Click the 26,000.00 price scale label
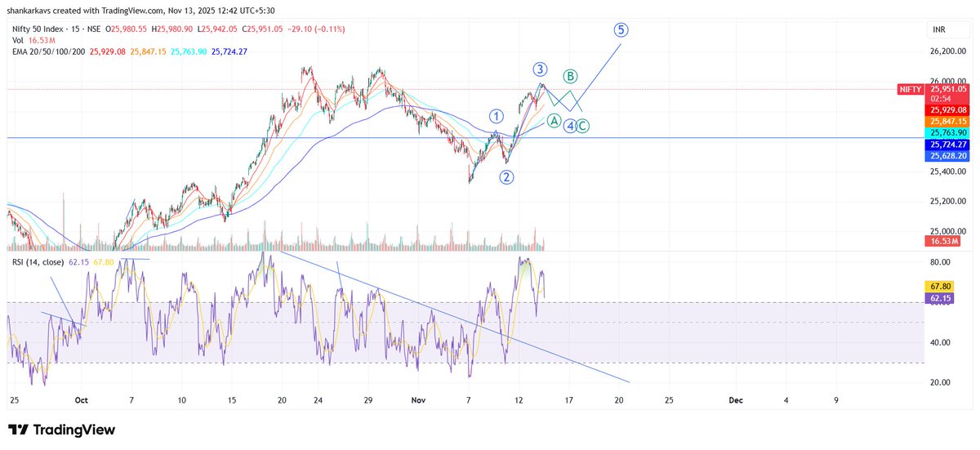Screen dimensions: 980x450 (x=949, y=81)
